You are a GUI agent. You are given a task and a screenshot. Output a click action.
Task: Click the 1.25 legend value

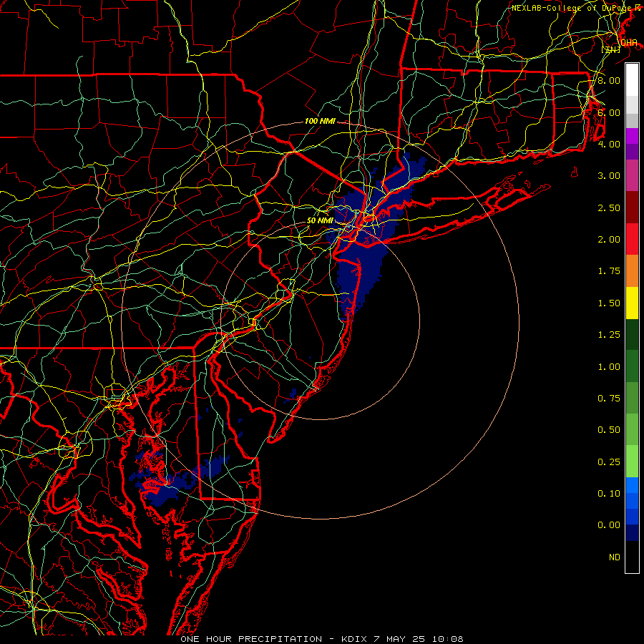click(x=609, y=335)
